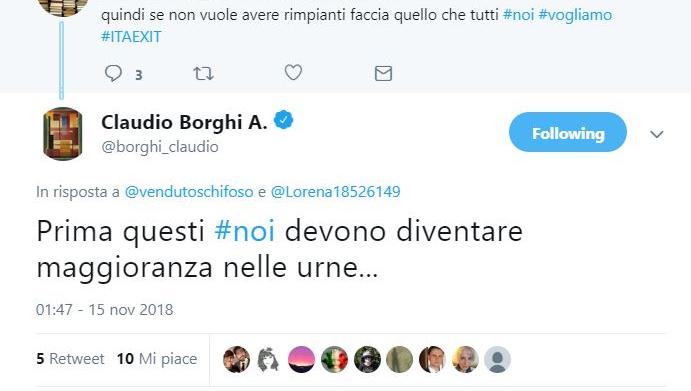
Task: Click the Italian flag liker avatar
Action: (334, 359)
